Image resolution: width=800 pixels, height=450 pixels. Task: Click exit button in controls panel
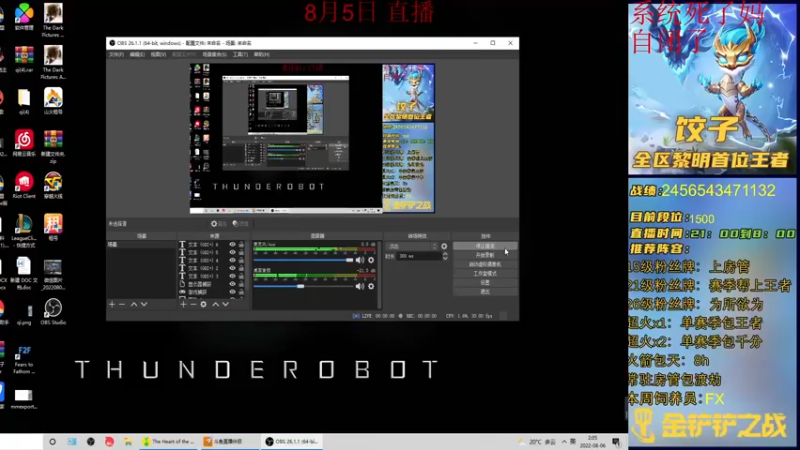(485, 291)
